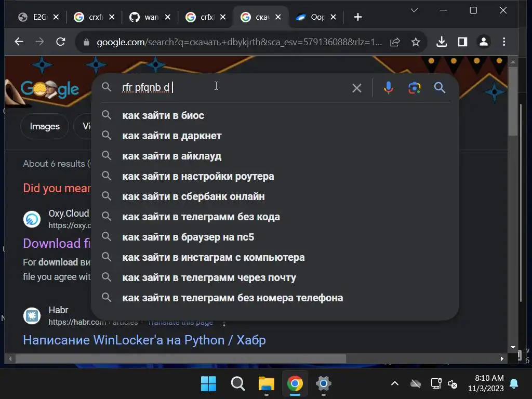The image size is (532, 399).
Task: Open the clock showing 8:10 AM
Action: click(x=486, y=383)
